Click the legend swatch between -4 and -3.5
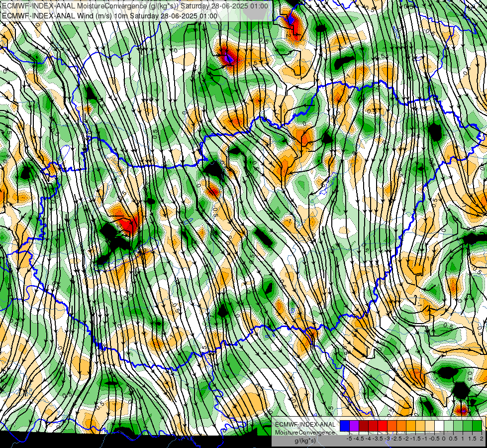 click(373, 426)
